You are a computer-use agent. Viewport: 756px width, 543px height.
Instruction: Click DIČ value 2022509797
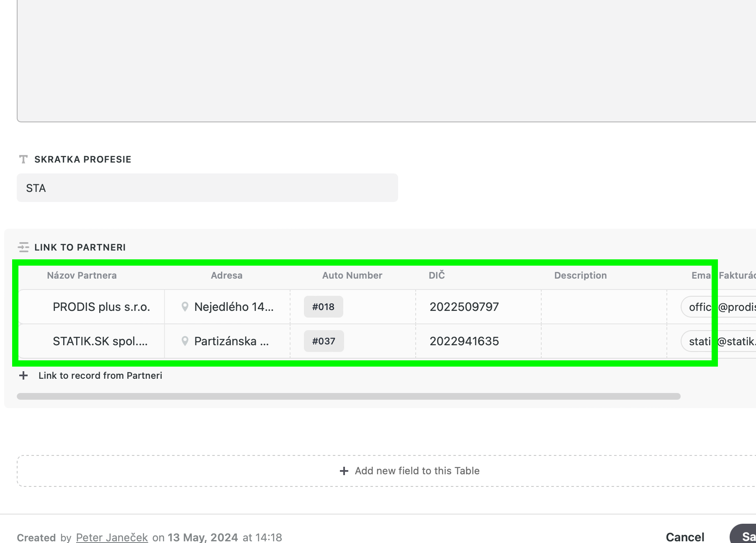(x=464, y=307)
